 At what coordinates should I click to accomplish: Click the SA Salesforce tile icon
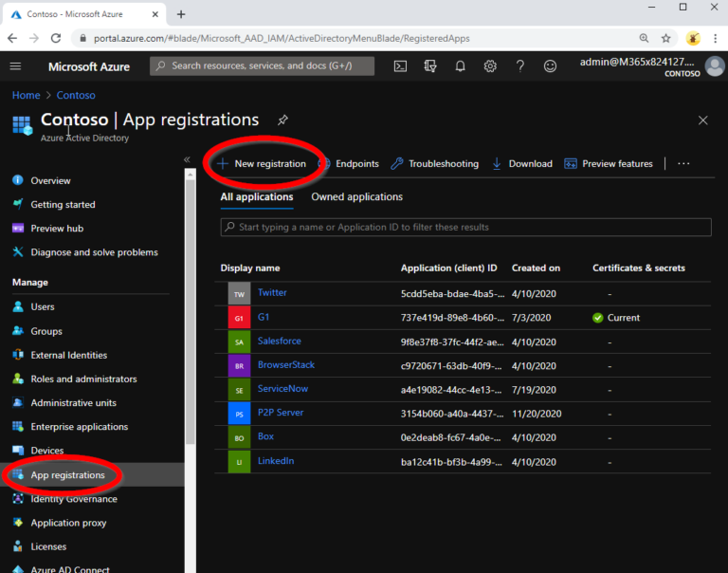tap(239, 342)
